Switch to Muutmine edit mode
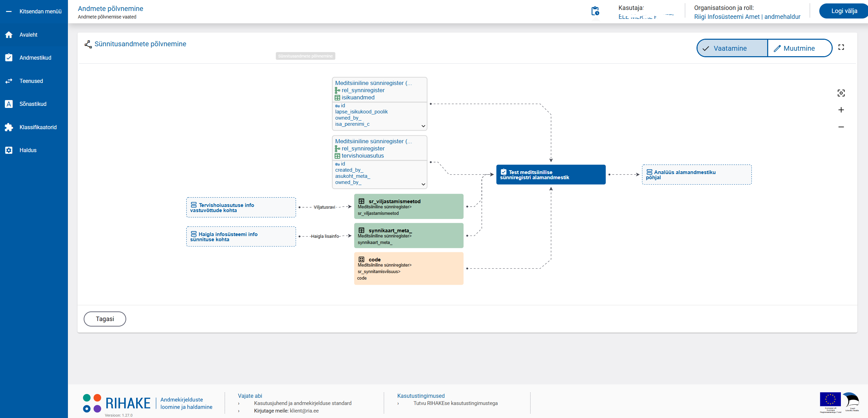The height and width of the screenshot is (418, 868). [x=799, y=48]
